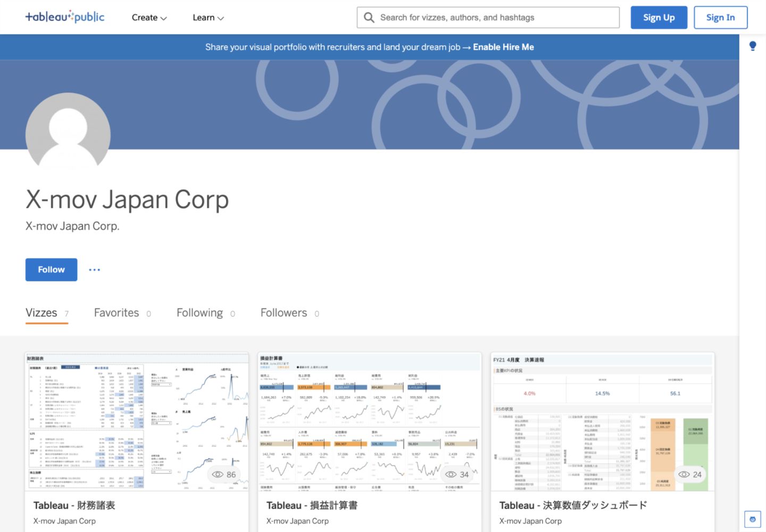Click the eye views icon showing 24
766x532 pixels.
(684, 475)
